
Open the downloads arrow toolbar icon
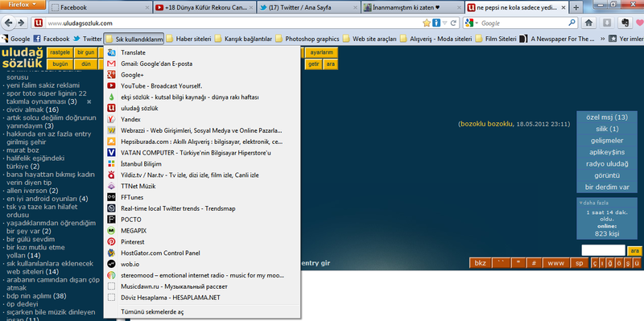608,23
